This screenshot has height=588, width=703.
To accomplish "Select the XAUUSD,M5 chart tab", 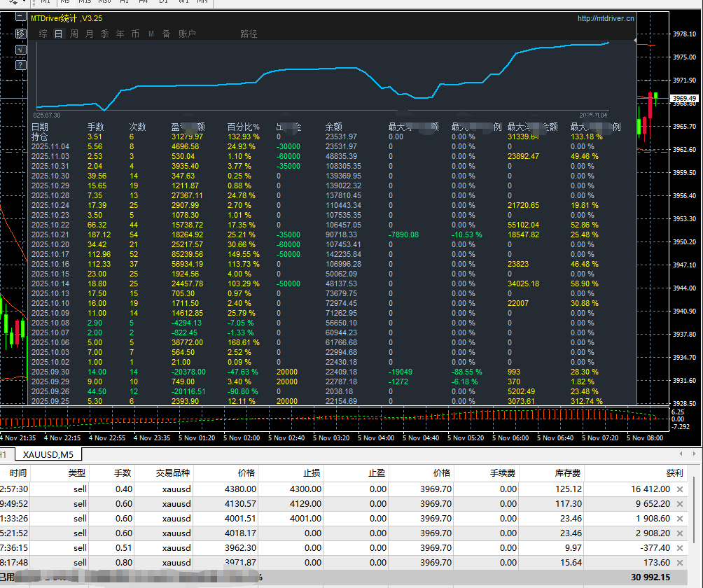I will click(x=48, y=455).
